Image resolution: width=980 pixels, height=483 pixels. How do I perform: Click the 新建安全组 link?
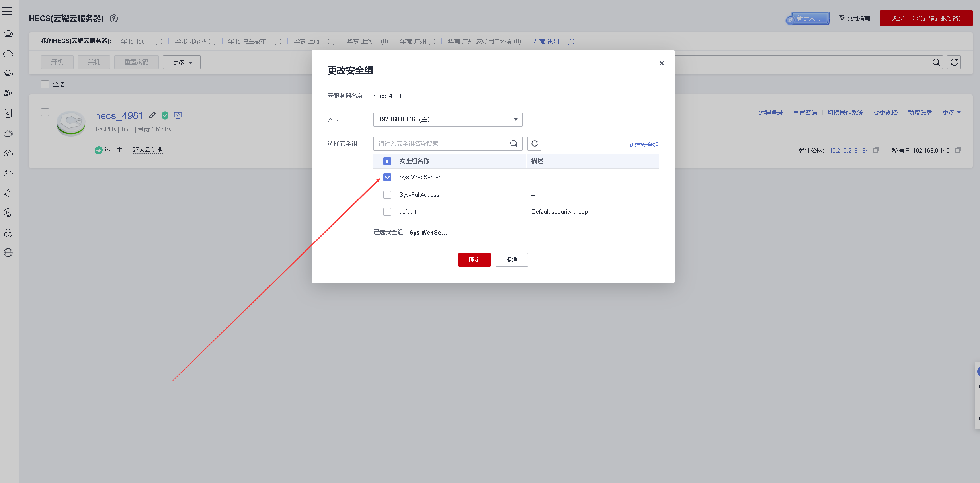coord(643,145)
